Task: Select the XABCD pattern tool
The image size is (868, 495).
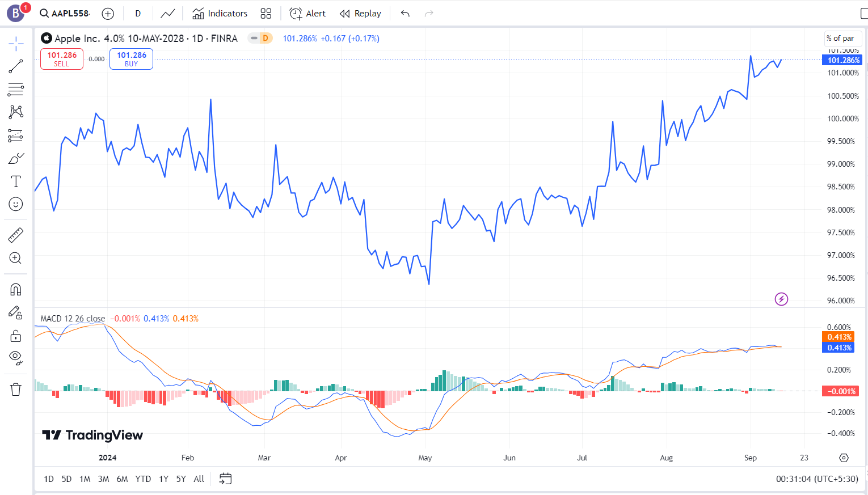Action: click(x=16, y=112)
